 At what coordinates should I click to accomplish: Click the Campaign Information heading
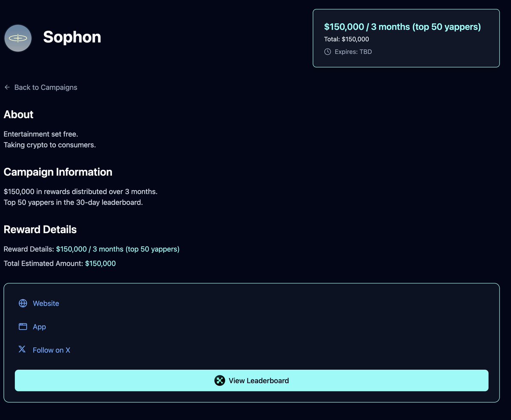click(58, 172)
